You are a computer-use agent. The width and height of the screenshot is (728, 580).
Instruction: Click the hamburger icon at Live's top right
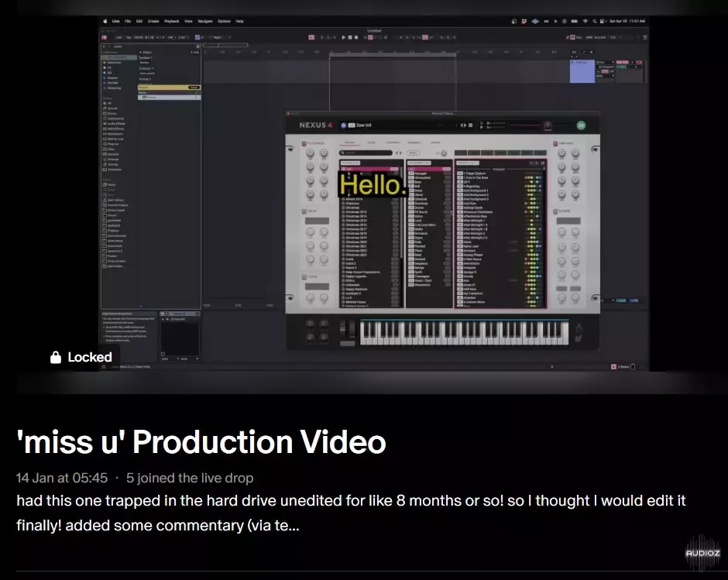coord(645,38)
